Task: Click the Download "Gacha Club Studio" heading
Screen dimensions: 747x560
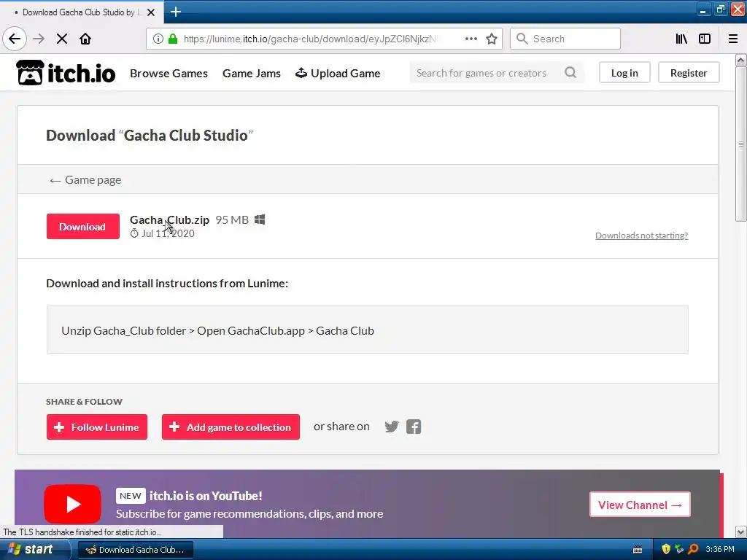Action: point(150,135)
